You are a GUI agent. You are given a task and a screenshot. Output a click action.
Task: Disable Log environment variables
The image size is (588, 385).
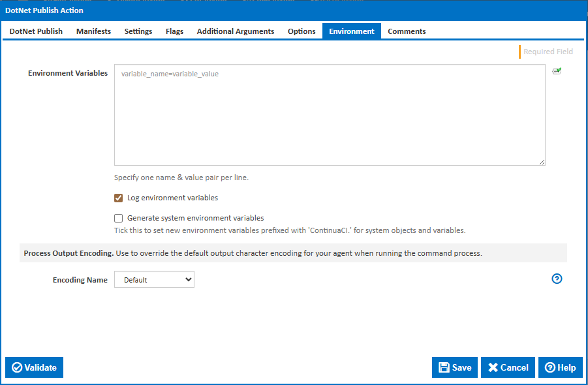click(118, 198)
